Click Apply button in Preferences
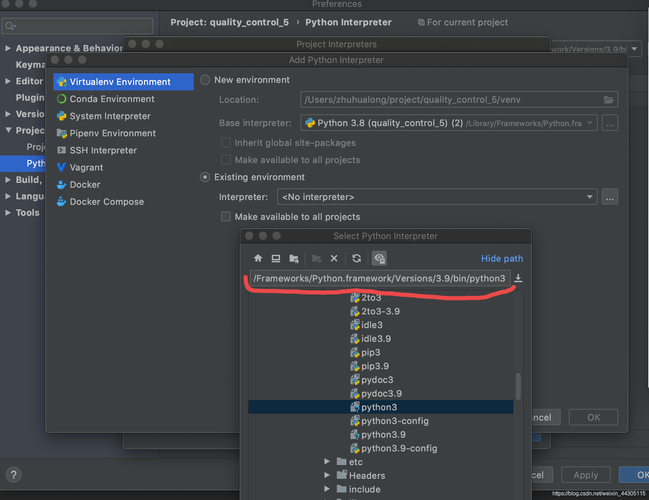 [x=586, y=475]
